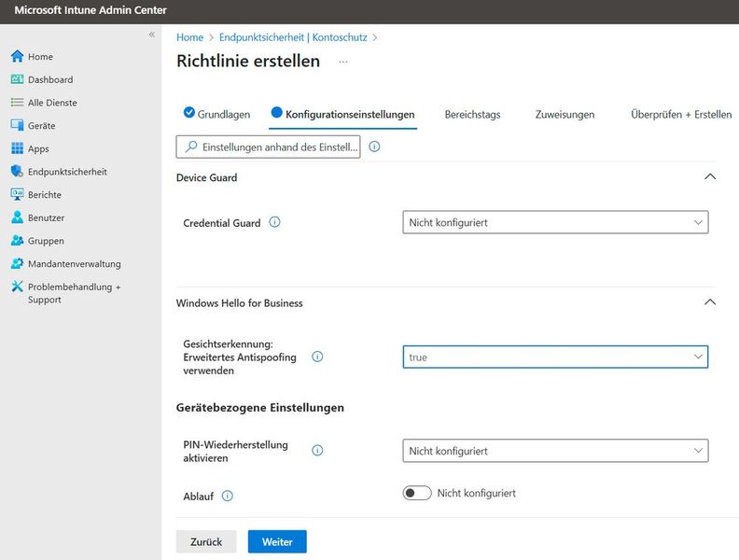Open Gruppen in the sidebar
This screenshot has height=560, width=739.
[x=46, y=241]
